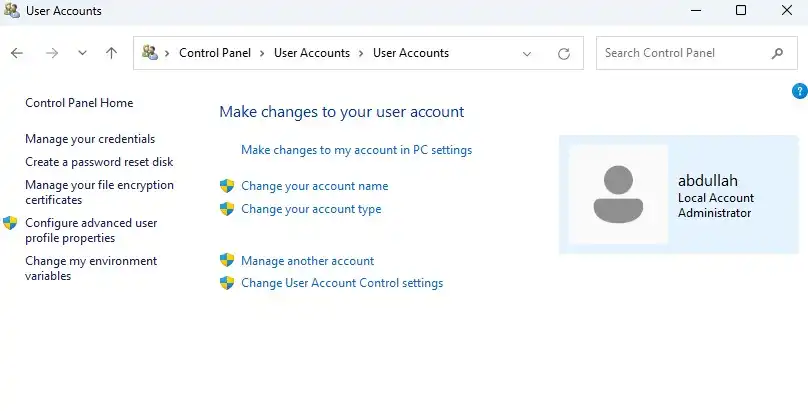Click abdullah's account picture thumbnail
This screenshot has width=808, height=411.
618,194
